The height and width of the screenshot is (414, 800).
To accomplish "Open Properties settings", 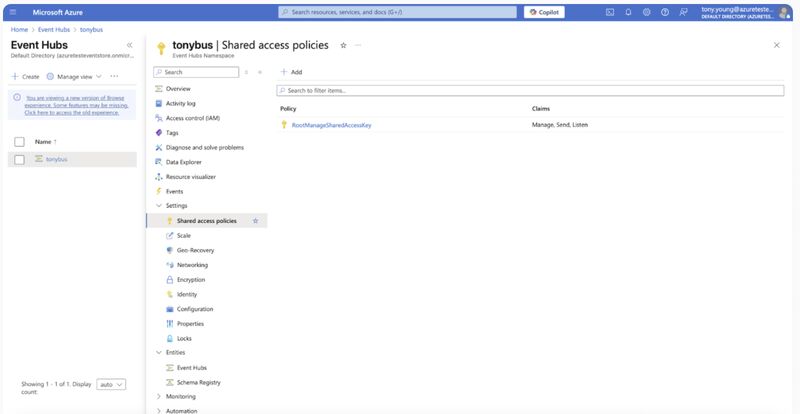I will pos(190,324).
